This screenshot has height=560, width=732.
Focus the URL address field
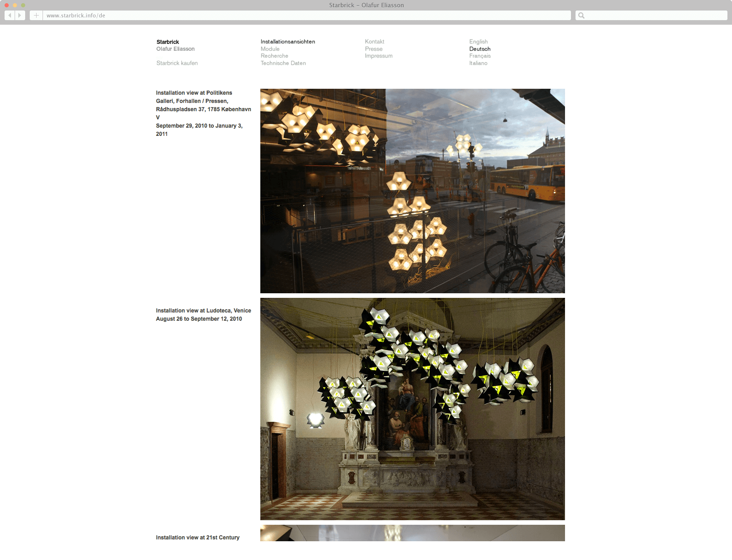click(307, 15)
